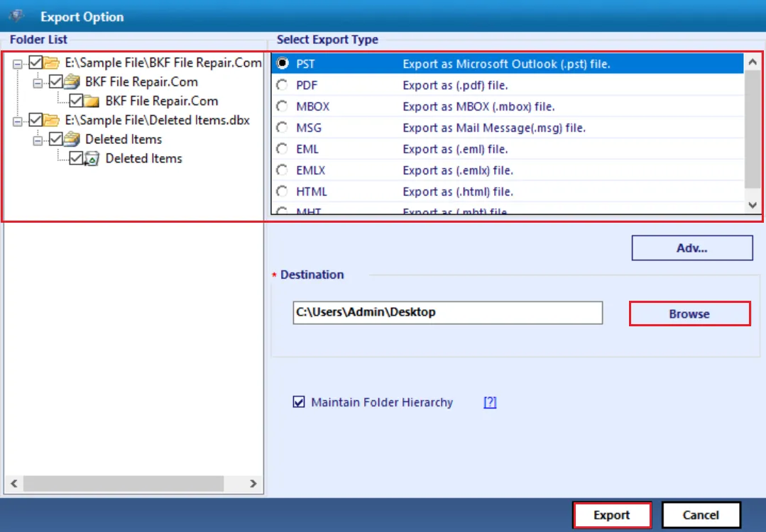
Task: Select the HTML export radio button
Action: 283,192
